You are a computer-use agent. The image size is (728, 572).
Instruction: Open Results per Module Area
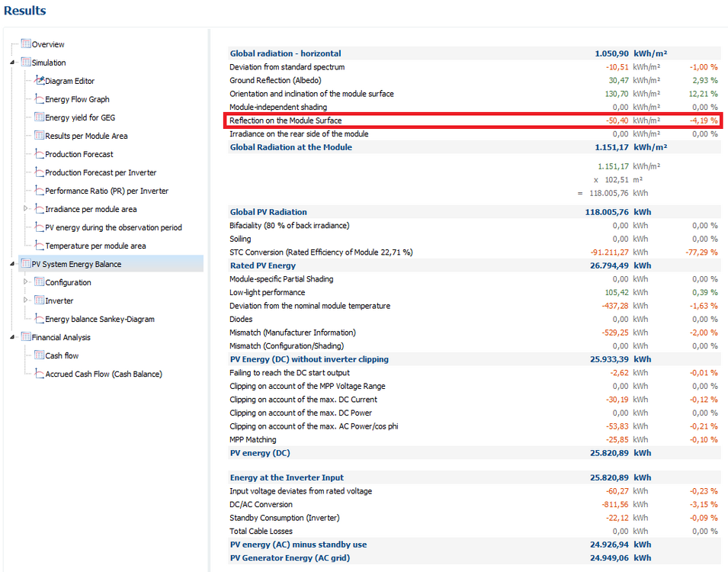86,136
